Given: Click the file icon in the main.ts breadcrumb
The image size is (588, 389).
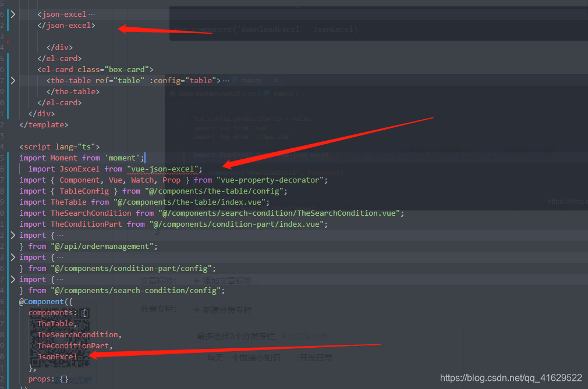Looking at the screenshot, I should (267, 94).
